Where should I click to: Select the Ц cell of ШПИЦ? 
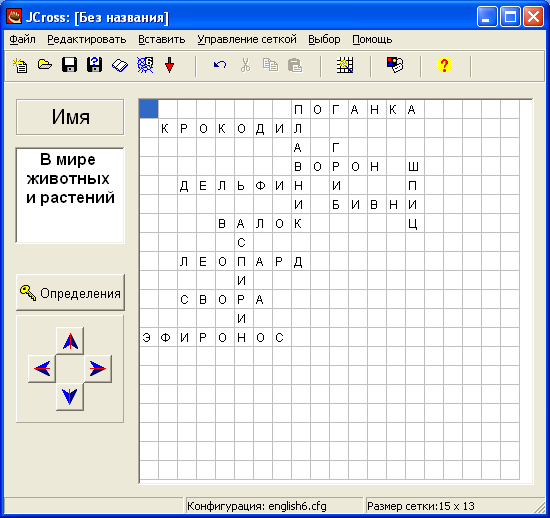tap(415, 223)
